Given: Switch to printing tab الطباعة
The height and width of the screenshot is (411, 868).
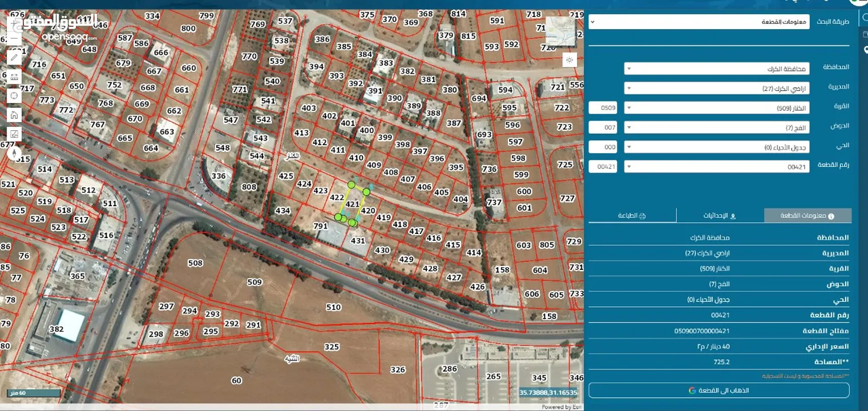Looking at the screenshot, I should [632, 216].
